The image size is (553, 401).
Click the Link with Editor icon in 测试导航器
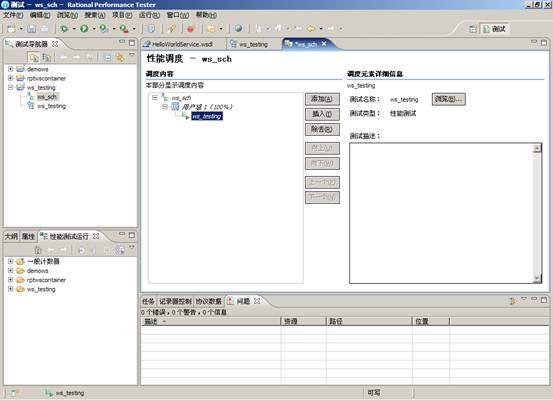[x=120, y=57]
